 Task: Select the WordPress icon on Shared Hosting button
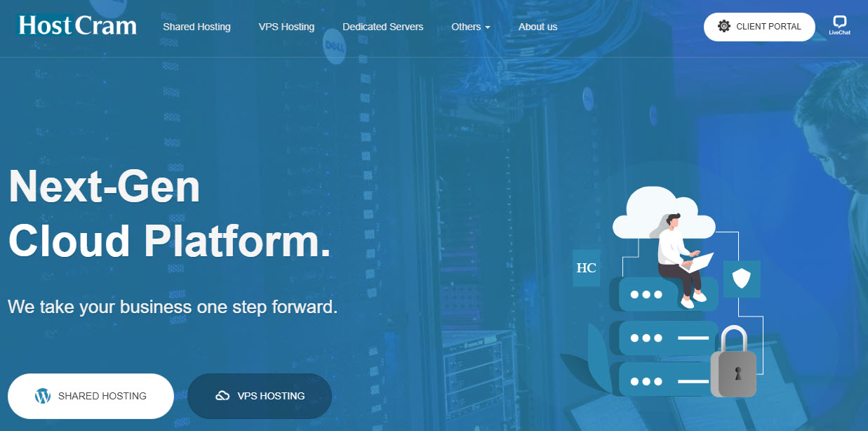click(x=41, y=395)
